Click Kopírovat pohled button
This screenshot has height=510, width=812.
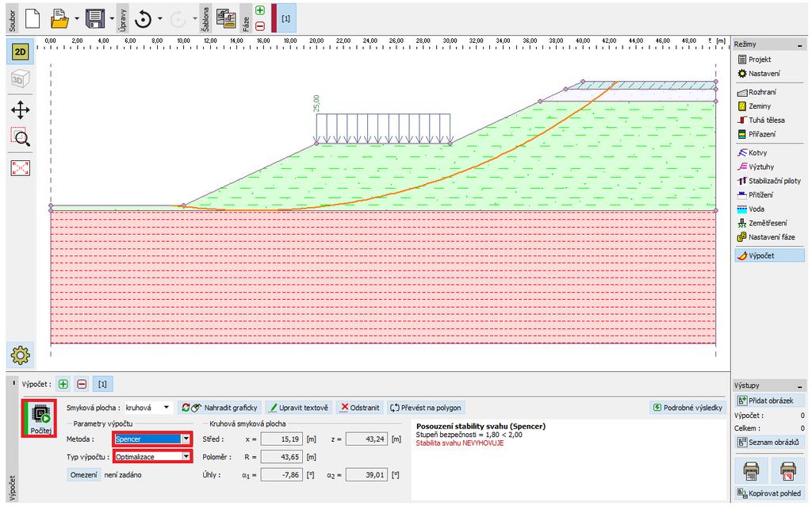pyautogui.click(x=769, y=493)
